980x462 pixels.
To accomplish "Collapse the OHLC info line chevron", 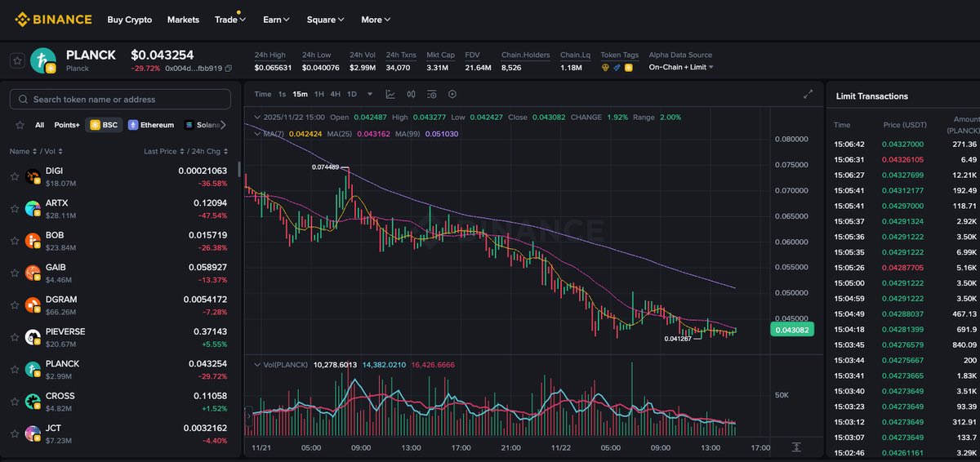I will 257,118.
